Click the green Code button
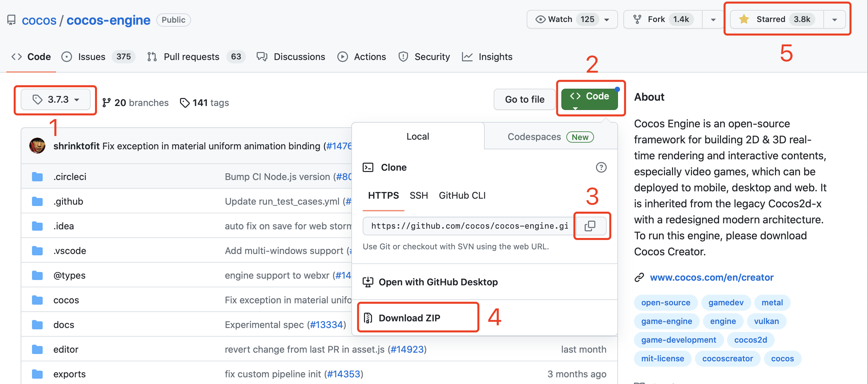 589,99
